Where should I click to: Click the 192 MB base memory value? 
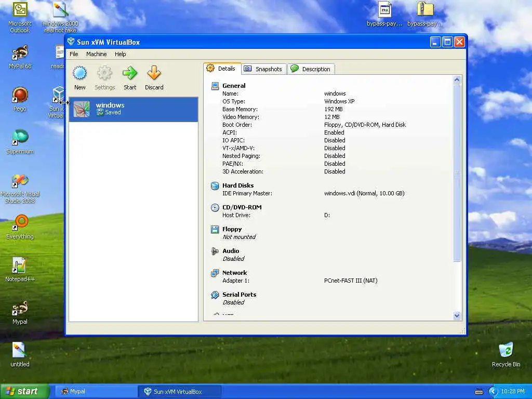click(333, 109)
